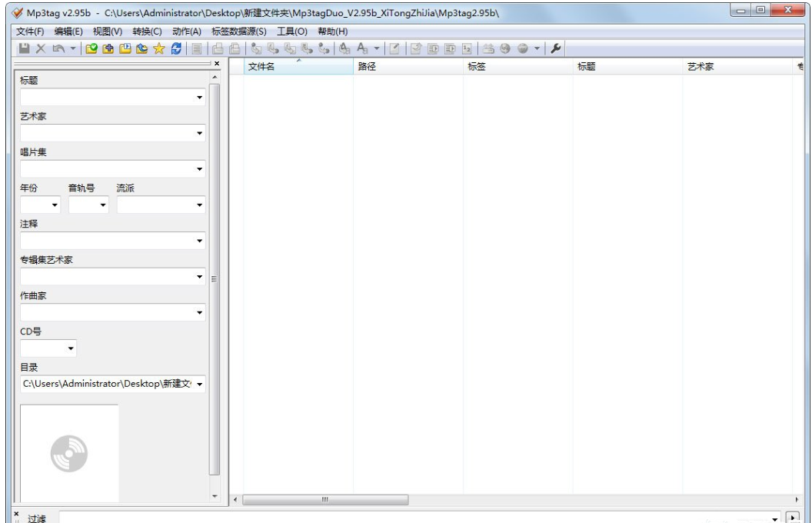
Task: Click the tag panel scrollbar up arrow
Action: pyautogui.click(x=215, y=77)
